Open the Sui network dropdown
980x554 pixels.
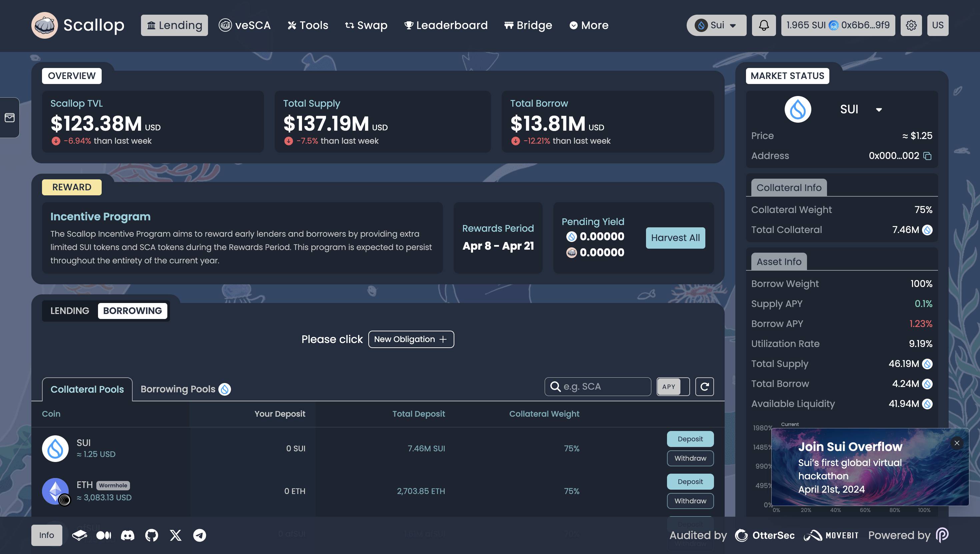point(716,25)
